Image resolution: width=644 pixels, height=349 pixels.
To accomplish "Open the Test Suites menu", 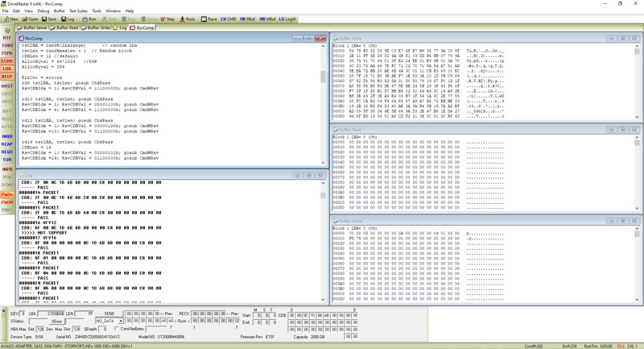I will tap(78, 11).
